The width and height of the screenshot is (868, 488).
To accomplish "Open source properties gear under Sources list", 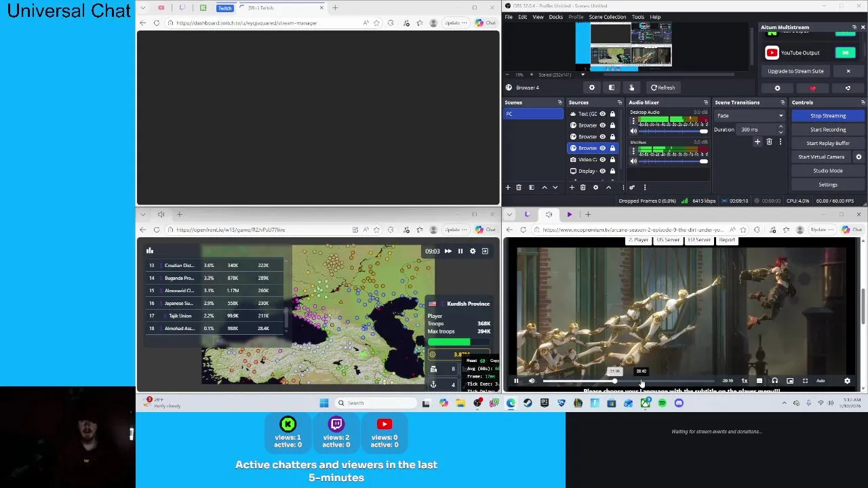I will tap(595, 188).
